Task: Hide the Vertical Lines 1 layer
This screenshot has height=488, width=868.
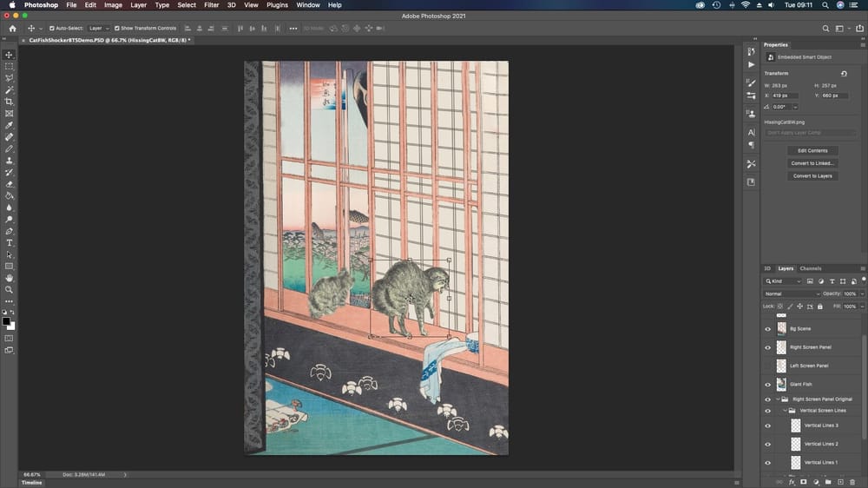Action: pos(768,463)
